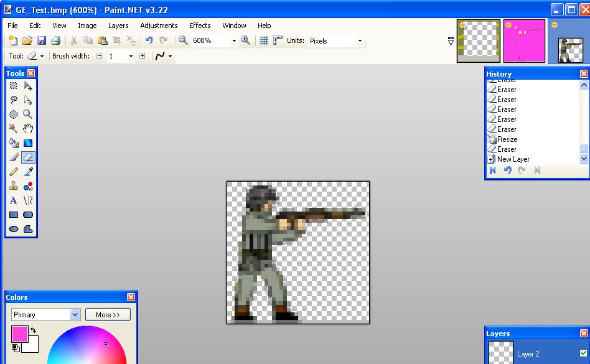The image size is (590, 364).
Task: Open the Layers menu
Action: (118, 26)
